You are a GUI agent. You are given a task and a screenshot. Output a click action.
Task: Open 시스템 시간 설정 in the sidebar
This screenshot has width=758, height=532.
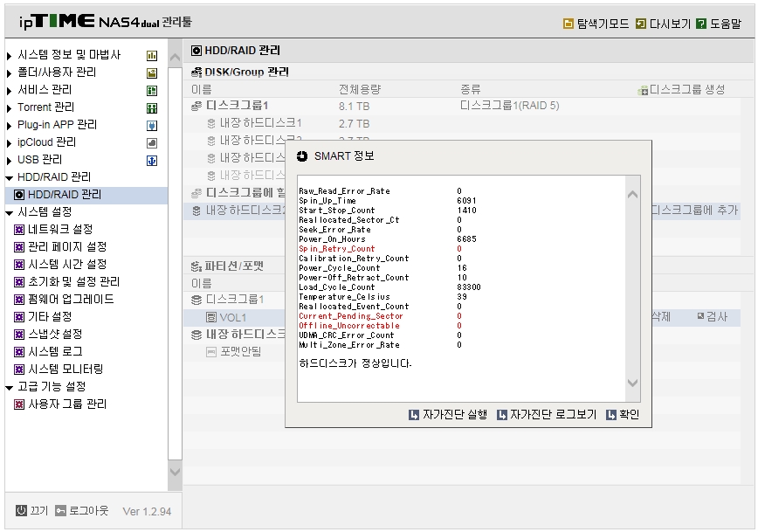67,265
